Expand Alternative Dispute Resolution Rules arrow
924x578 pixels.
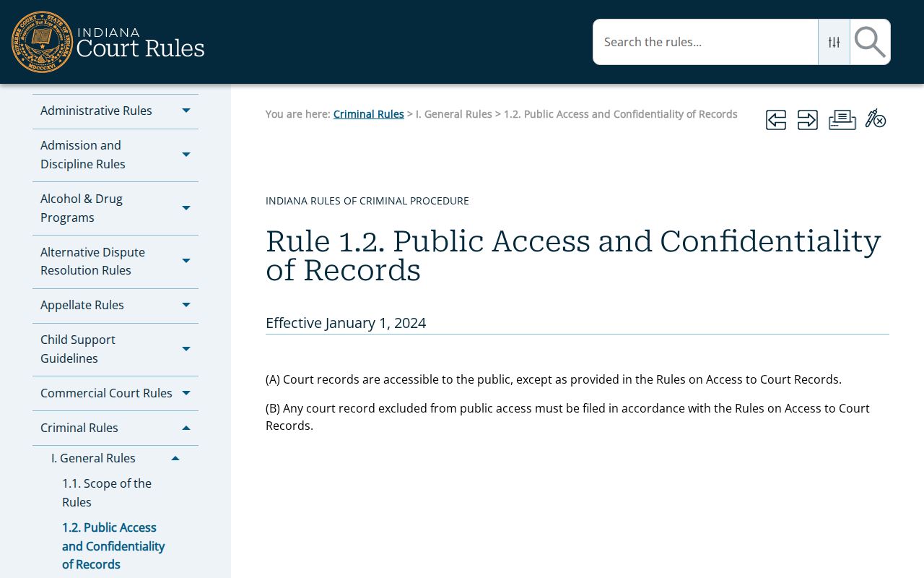coord(186,261)
